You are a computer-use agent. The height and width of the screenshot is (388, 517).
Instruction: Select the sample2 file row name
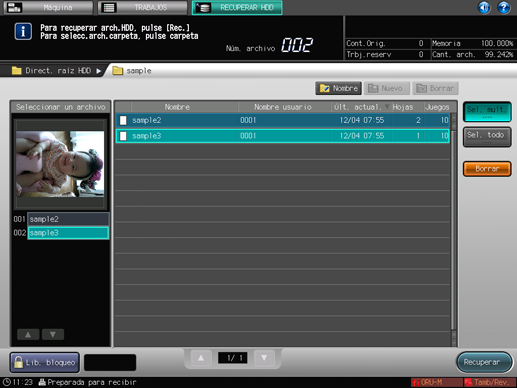point(147,120)
